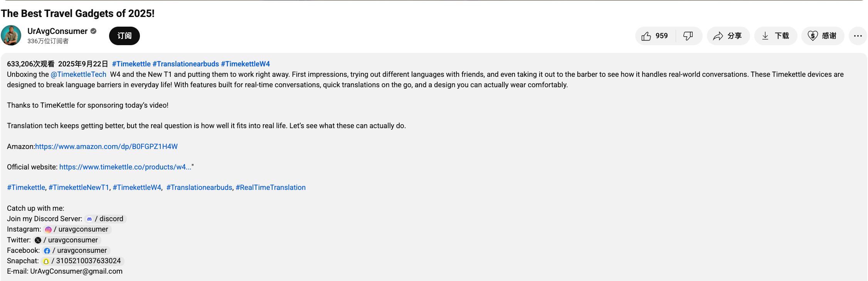Viewport: 868px width, 281px height.
Task: Open the Snapchat profile link
Action: [x=83, y=261]
